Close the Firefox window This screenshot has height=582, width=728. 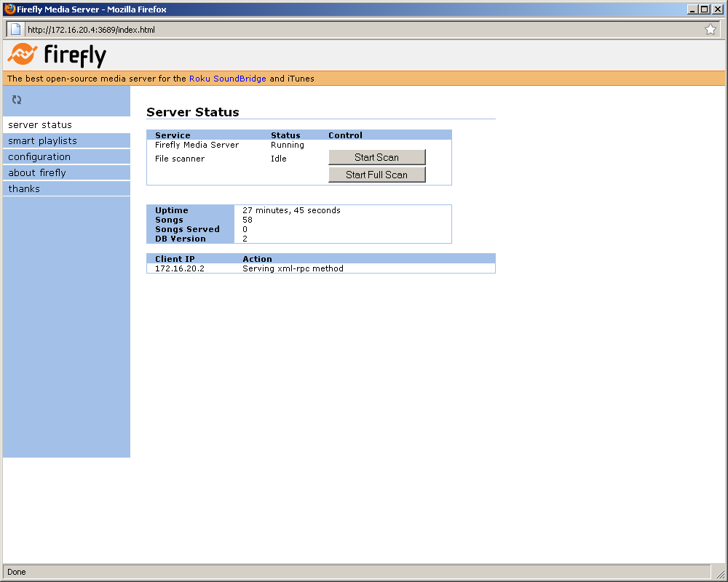(x=717, y=9)
